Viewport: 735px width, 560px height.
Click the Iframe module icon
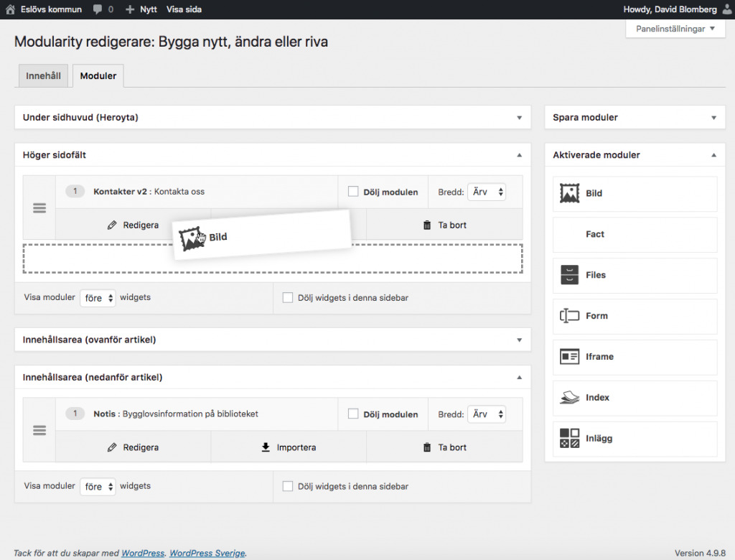click(x=569, y=357)
